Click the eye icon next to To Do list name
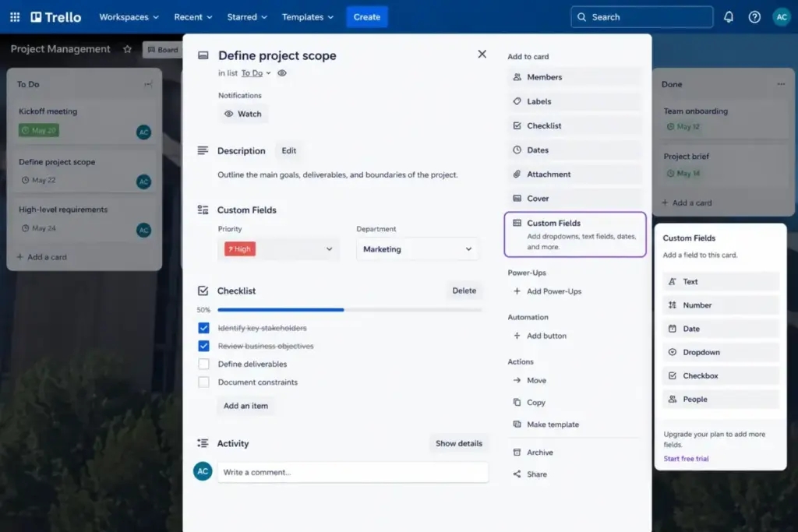This screenshot has width=798, height=532. (281, 72)
